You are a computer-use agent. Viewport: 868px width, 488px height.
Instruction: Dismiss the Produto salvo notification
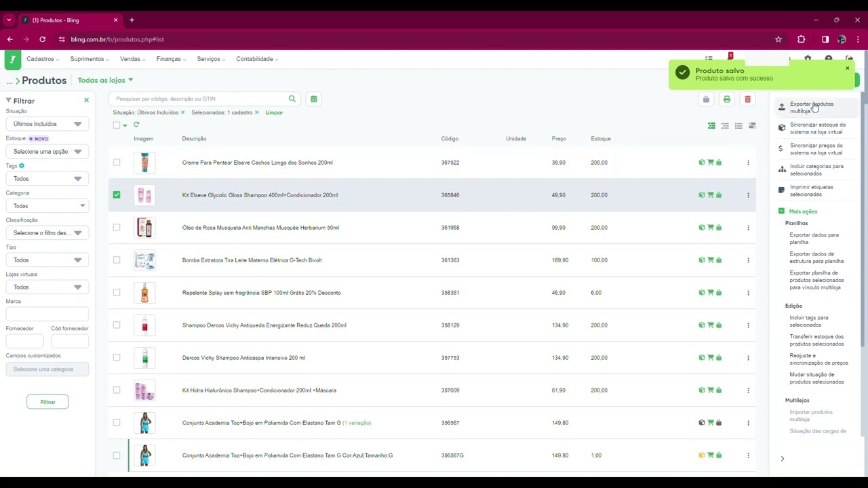click(x=847, y=68)
